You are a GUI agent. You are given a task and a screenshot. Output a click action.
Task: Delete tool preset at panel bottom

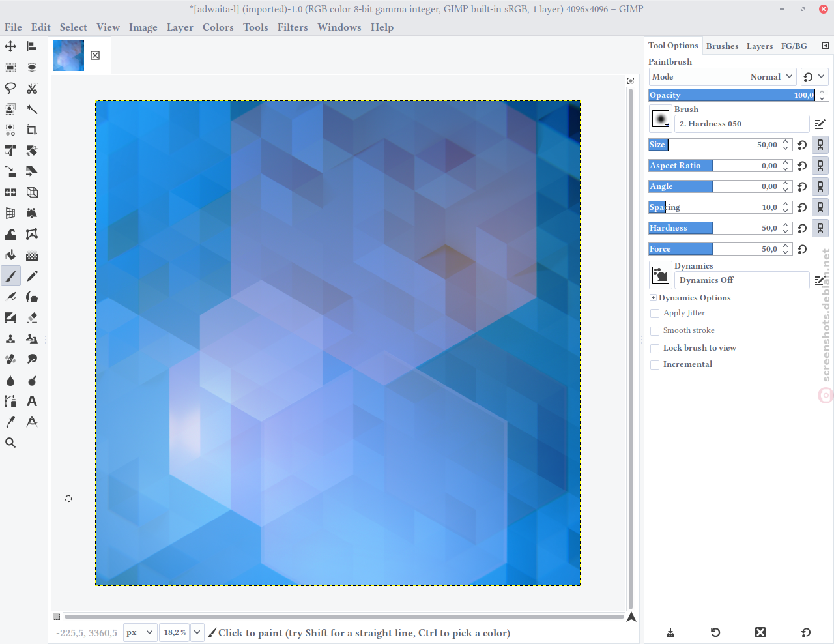(x=760, y=632)
